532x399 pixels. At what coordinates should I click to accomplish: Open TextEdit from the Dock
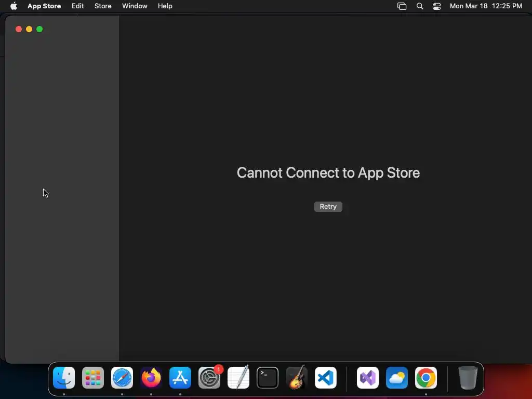(x=238, y=378)
